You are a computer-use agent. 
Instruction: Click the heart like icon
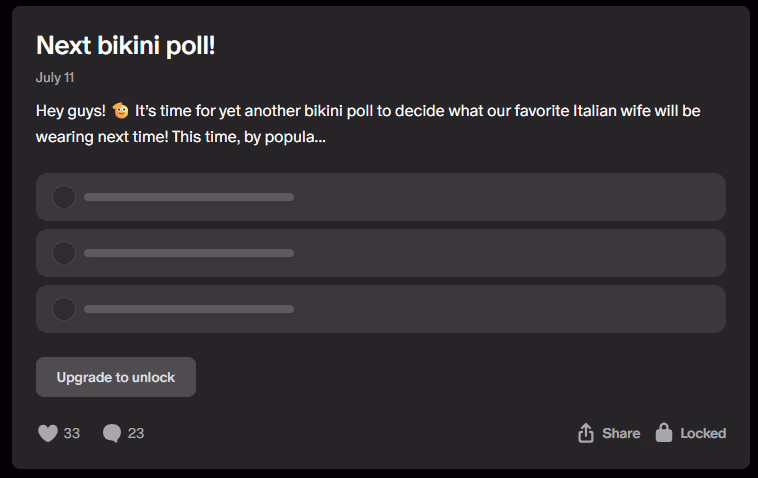pos(47,433)
